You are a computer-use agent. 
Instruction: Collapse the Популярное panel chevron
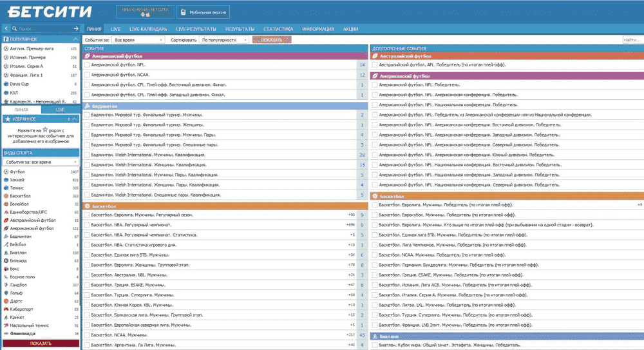pyautogui.click(x=75, y=39)
